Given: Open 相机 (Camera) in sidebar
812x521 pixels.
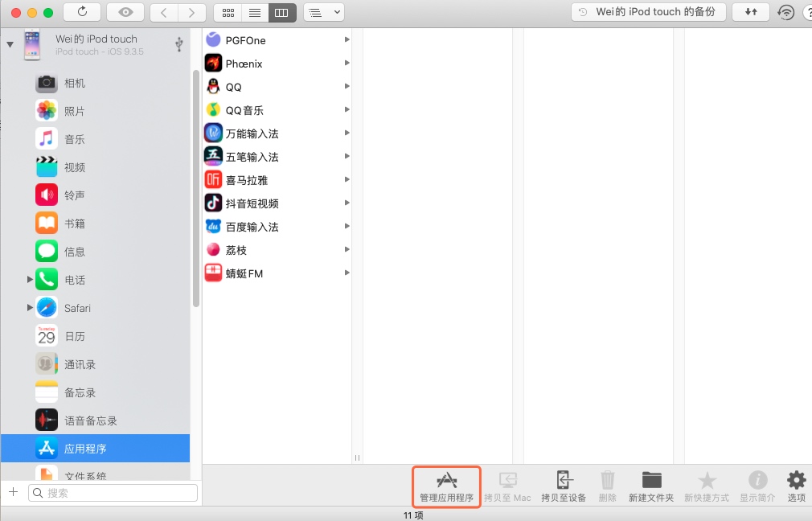Looking at the screenshot, I should click(x=74, y=83).
